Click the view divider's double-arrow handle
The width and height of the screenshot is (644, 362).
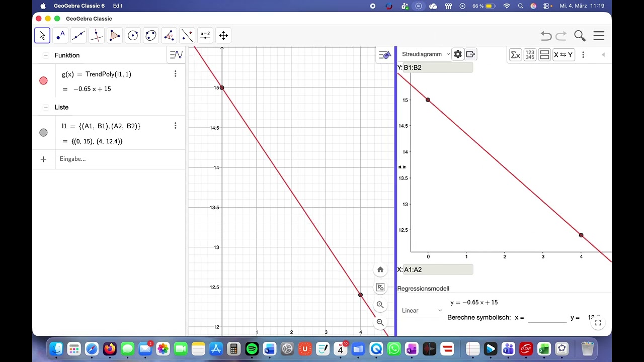pyautogui.click(x=401, y=167)
